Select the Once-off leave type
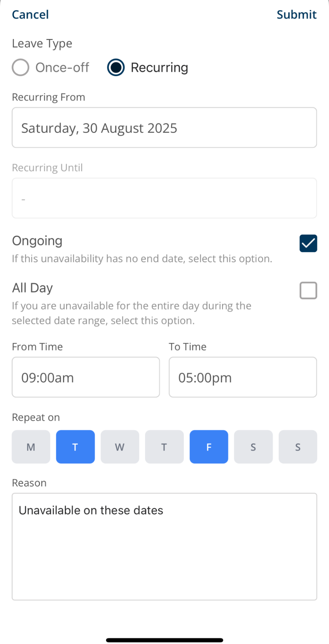The height and width of the screenshot is (644, 329). [x=21, y=67]
